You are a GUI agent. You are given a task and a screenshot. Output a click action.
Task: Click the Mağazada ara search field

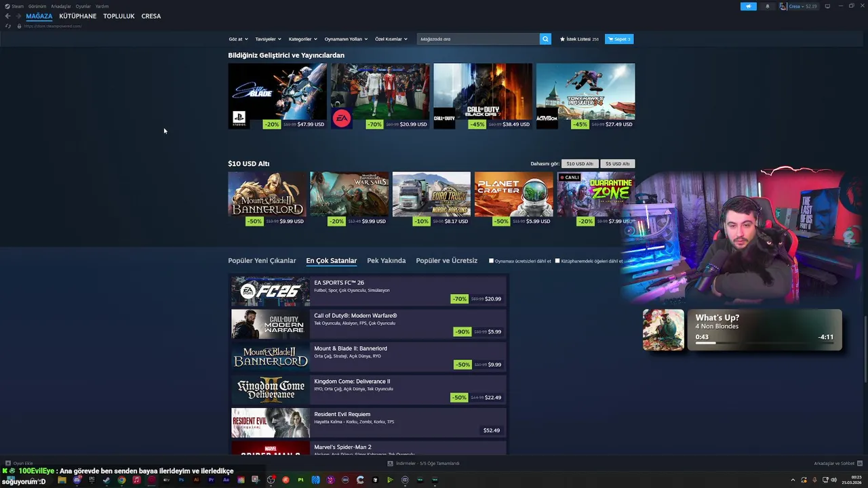point(478,39)
